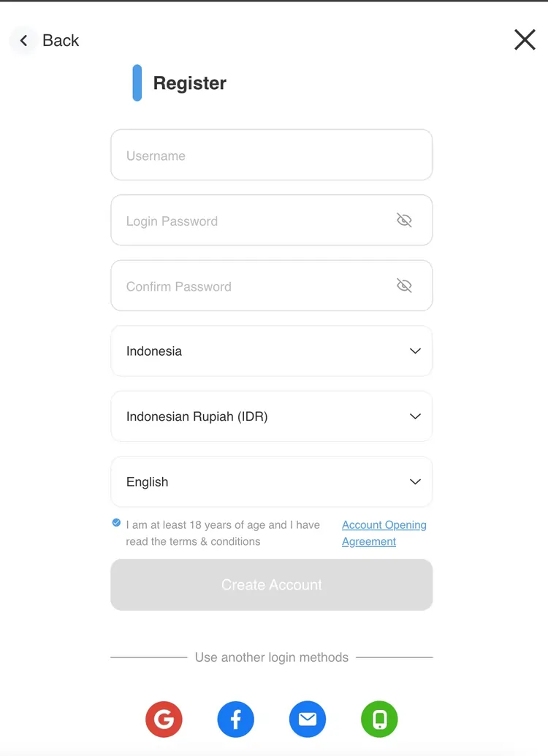Image resolution: width=548 pixels, height=756 pixels.
Task: Click the English dropdown chevron arrow
Action: (x=415, y=482)
